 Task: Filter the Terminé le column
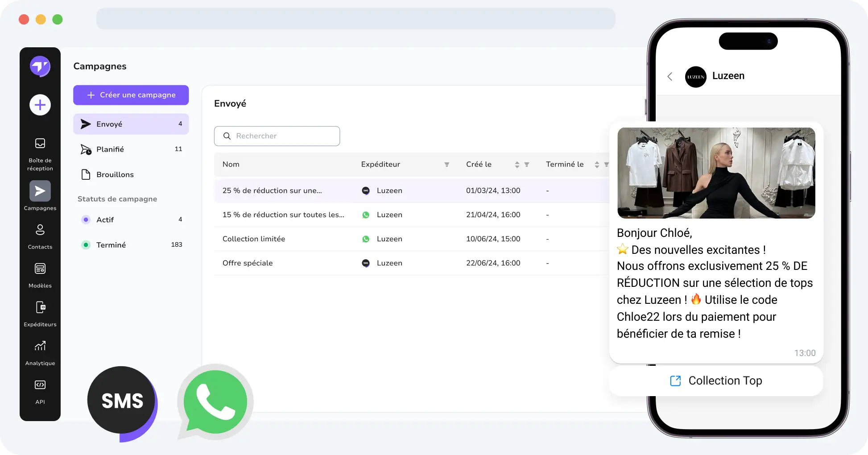[x=606, y=165]
